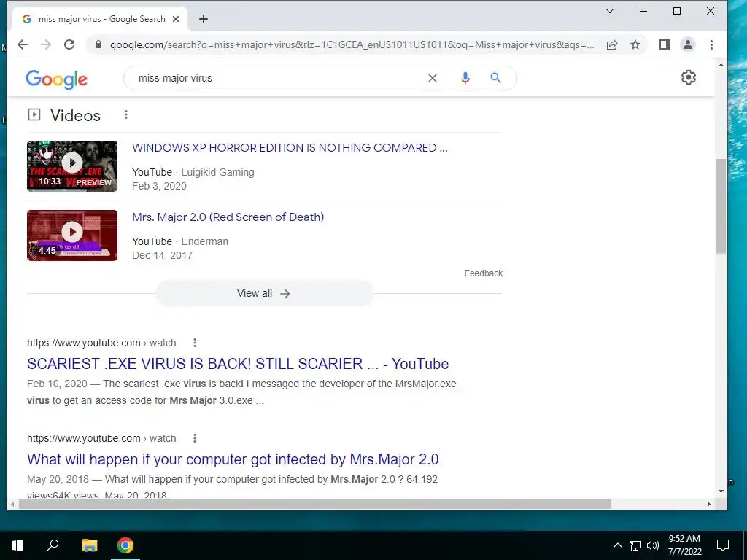
Task: Open Chrome three-dot menu
Action: (x=712, y=44)
